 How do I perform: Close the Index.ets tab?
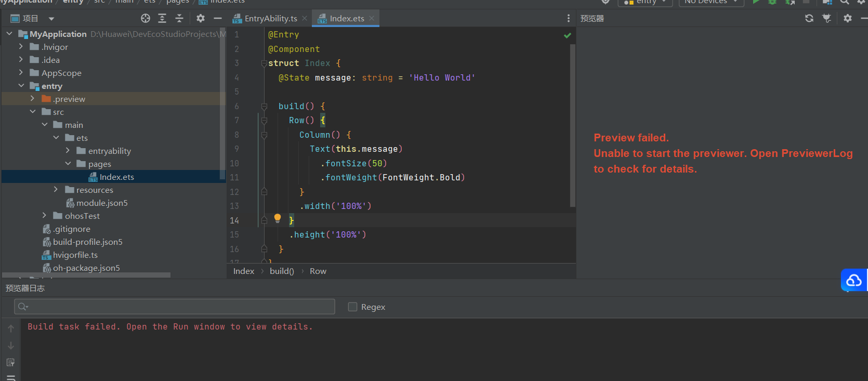[x=372, y=18]
